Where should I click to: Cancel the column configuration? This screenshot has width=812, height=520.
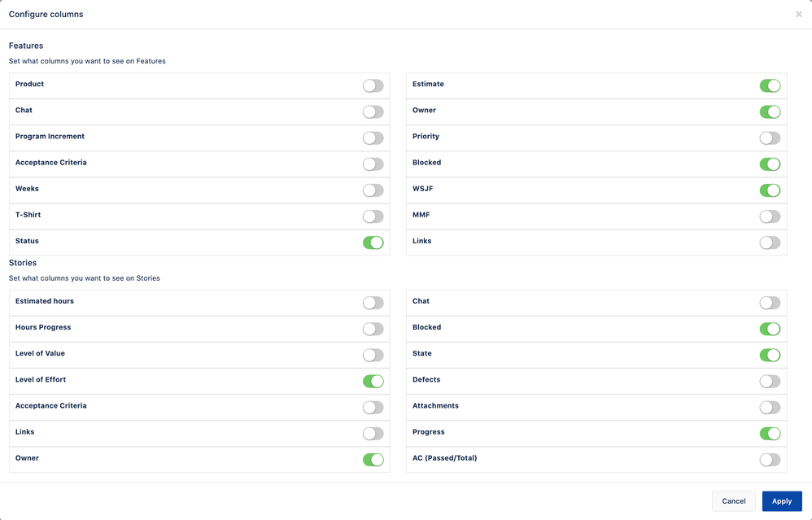coord(733,500)
